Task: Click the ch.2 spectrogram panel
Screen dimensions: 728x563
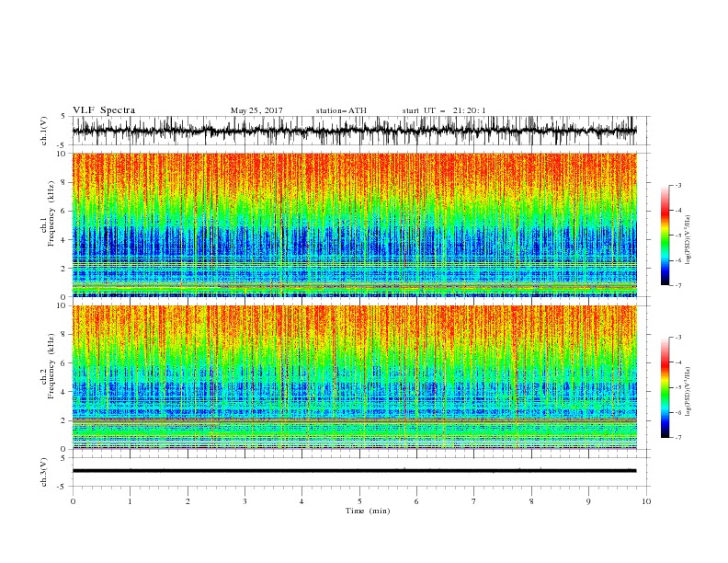Action: [x=354, y=377]
